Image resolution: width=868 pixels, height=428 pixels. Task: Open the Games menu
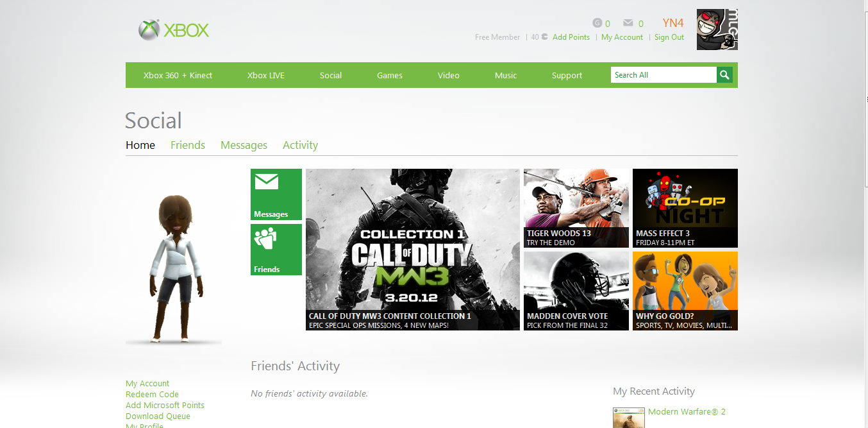coord(390,75)
